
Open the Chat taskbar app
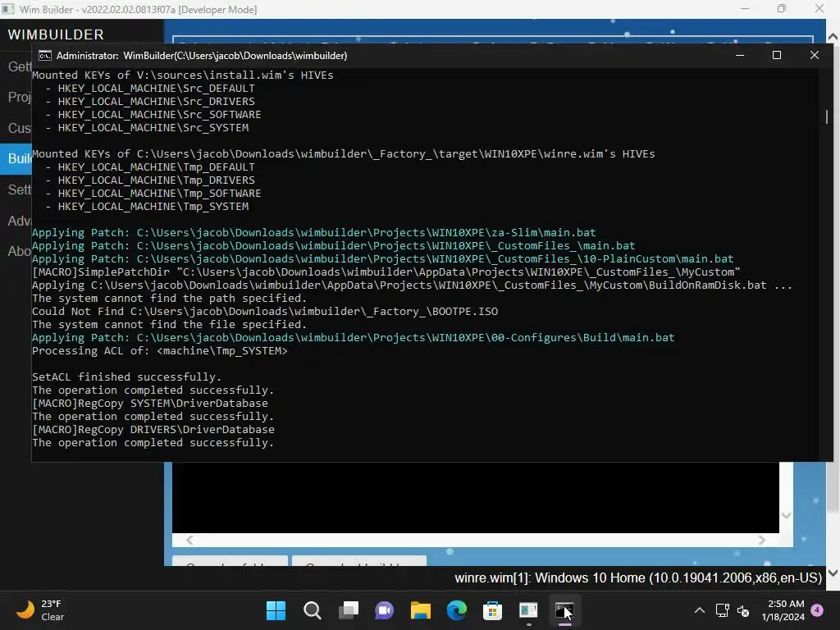384,610
